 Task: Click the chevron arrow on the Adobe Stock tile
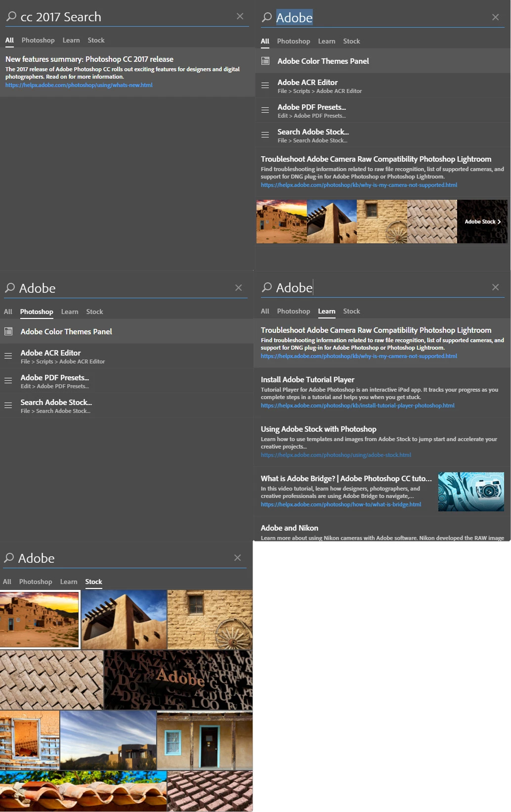[x=499, y=222]
